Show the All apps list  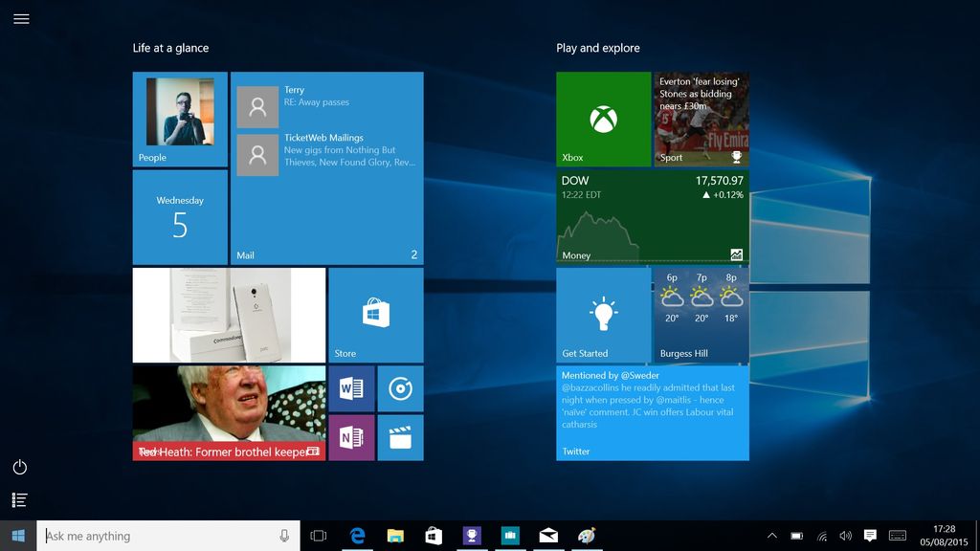point(18,499)
